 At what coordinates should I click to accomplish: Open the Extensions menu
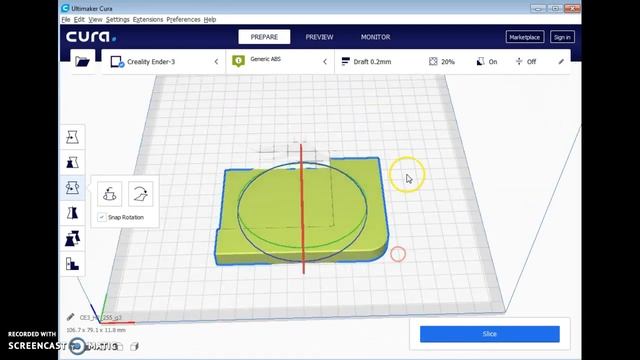[x=148, y=20]
